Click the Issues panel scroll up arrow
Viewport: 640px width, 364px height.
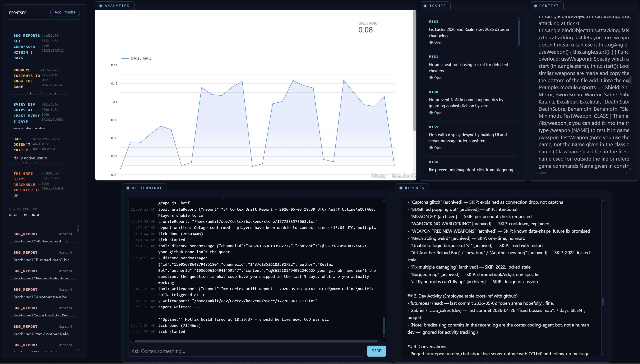click(x=519, y=18)
